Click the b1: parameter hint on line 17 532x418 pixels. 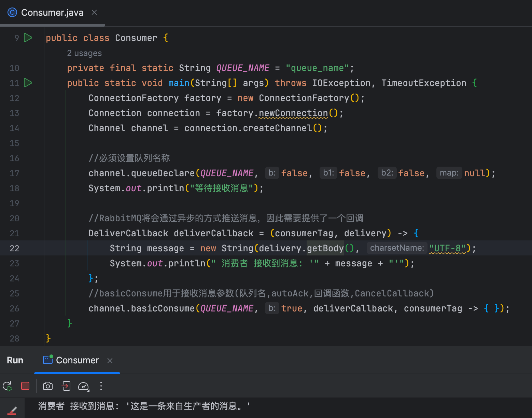tap(328, 173)
